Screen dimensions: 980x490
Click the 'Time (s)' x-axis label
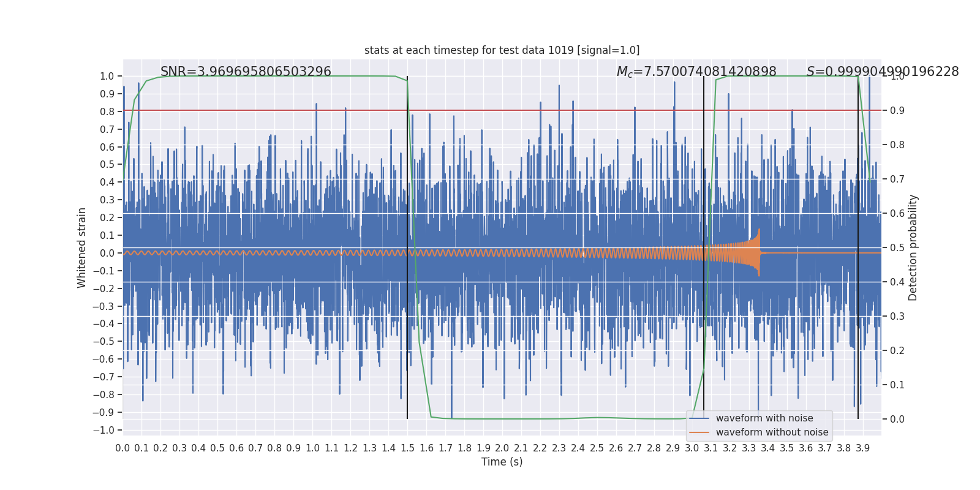[502, 462]
